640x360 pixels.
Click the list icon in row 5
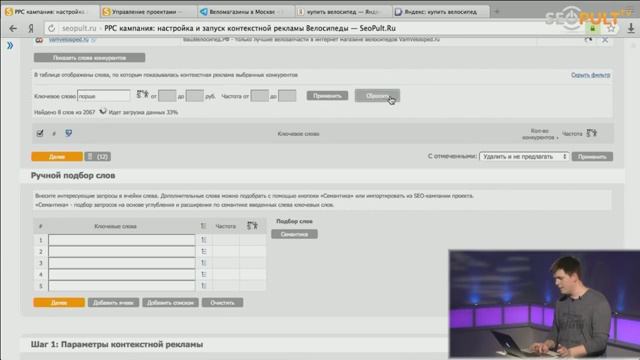[x=204, y=286]
